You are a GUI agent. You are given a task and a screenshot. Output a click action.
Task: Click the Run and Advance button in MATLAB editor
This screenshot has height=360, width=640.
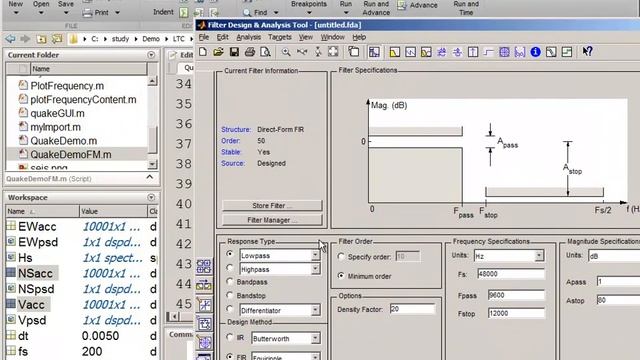coord(376,8)
